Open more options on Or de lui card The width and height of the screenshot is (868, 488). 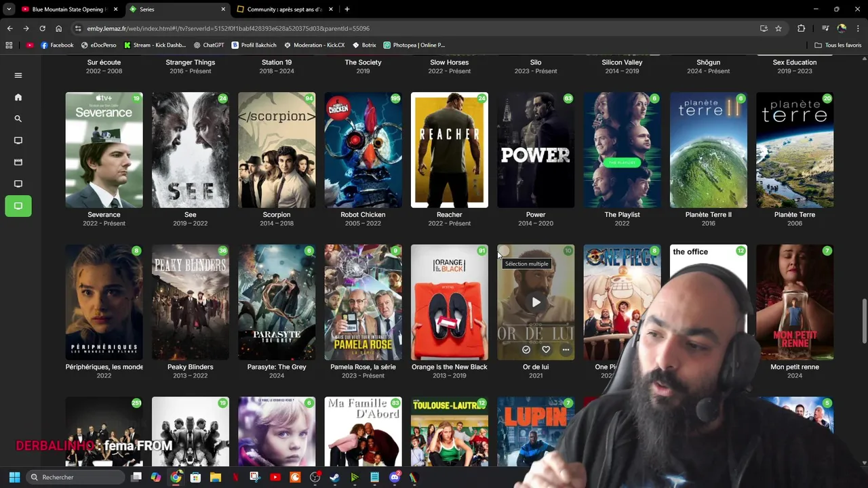click(566, 350)
